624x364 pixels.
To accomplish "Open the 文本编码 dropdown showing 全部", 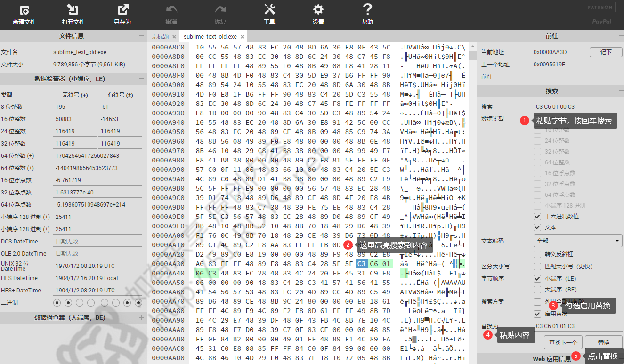I will (x=578, y=241).
